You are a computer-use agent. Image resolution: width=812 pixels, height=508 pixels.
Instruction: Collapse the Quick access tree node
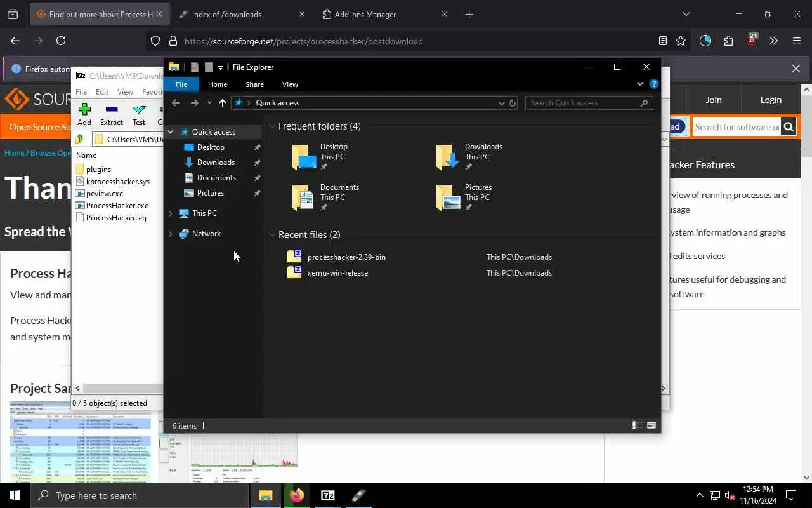[170, 132]
